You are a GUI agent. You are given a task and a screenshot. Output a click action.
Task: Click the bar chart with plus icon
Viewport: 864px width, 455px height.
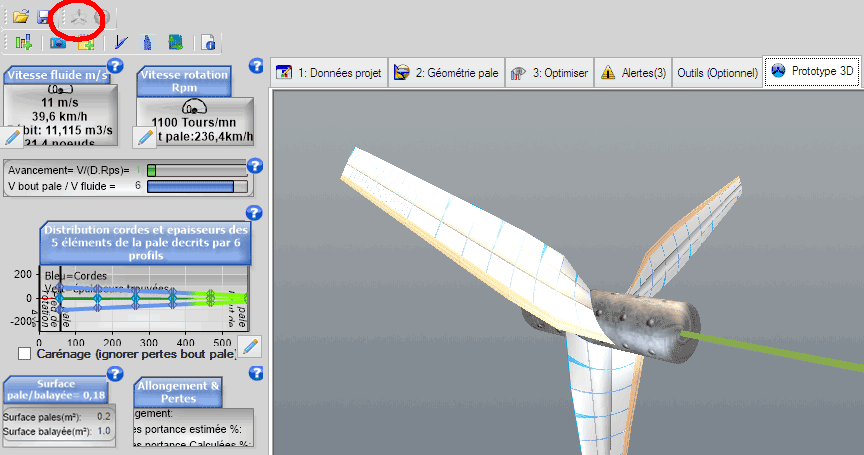pos(25,42)
